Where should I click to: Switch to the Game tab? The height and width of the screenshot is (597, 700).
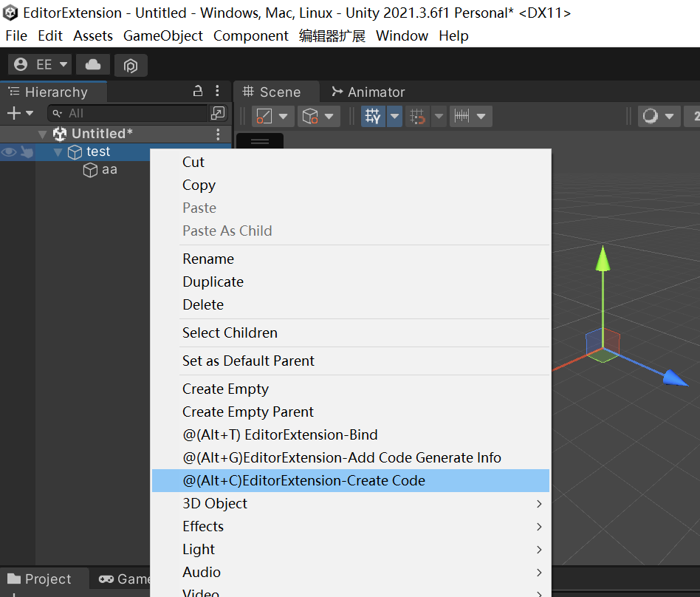[125, 579]
